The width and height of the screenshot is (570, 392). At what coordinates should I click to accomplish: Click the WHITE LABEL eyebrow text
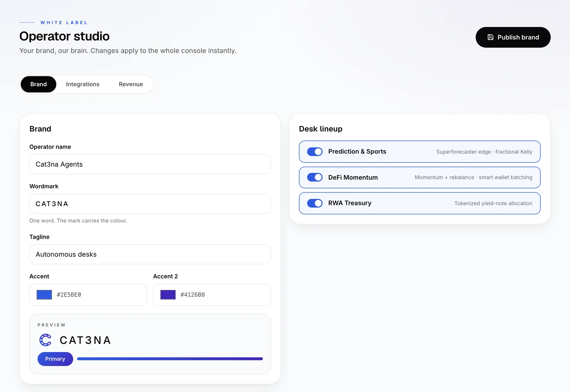click(64, 22)
